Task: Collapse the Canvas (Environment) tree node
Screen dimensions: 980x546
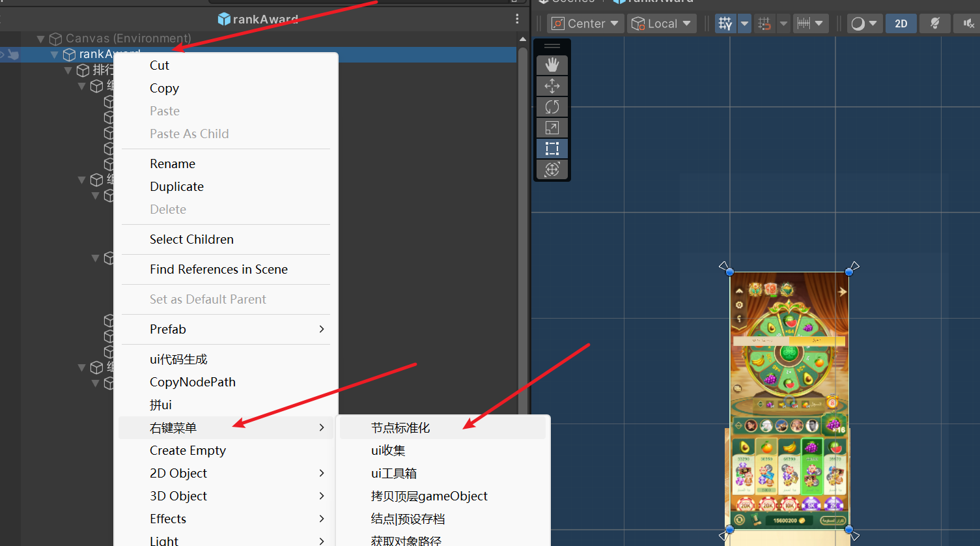Action: point(40,39)
